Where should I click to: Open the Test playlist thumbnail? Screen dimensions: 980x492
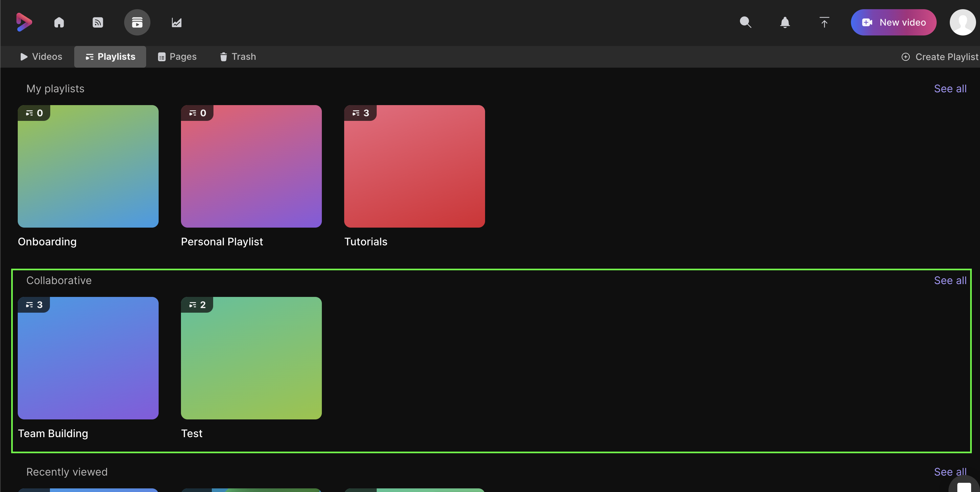pos(251,358)
